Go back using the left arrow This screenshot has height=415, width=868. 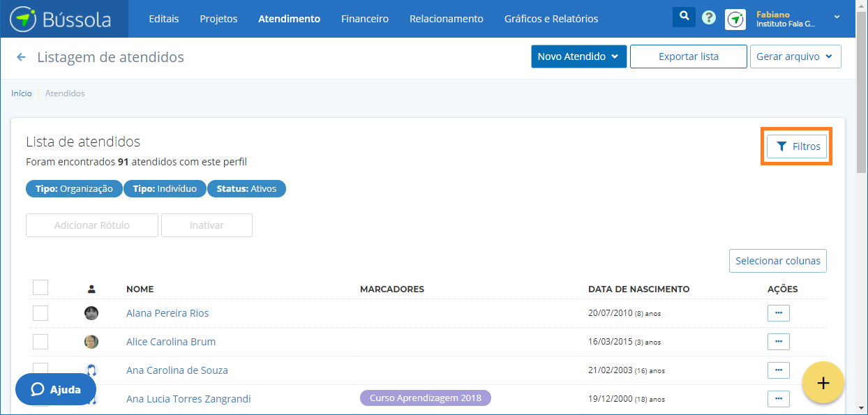[x=21, y=57]
